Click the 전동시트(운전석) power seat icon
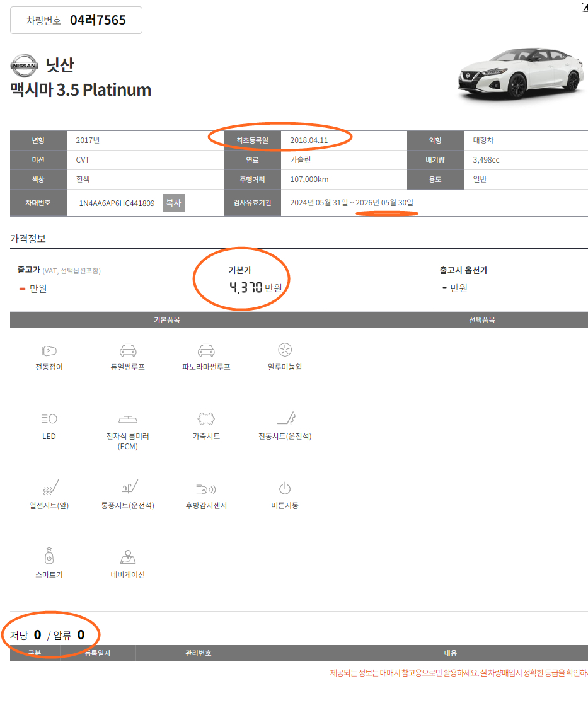The image size is (588, 703). tap(285, 418)
